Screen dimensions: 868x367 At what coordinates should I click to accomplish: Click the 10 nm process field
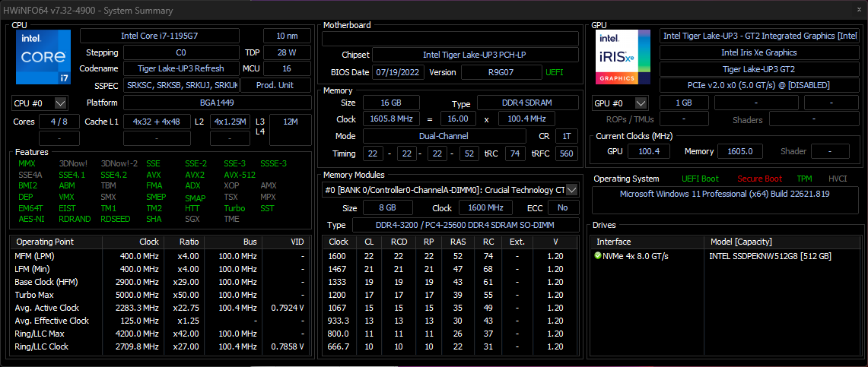pos(287,36)
